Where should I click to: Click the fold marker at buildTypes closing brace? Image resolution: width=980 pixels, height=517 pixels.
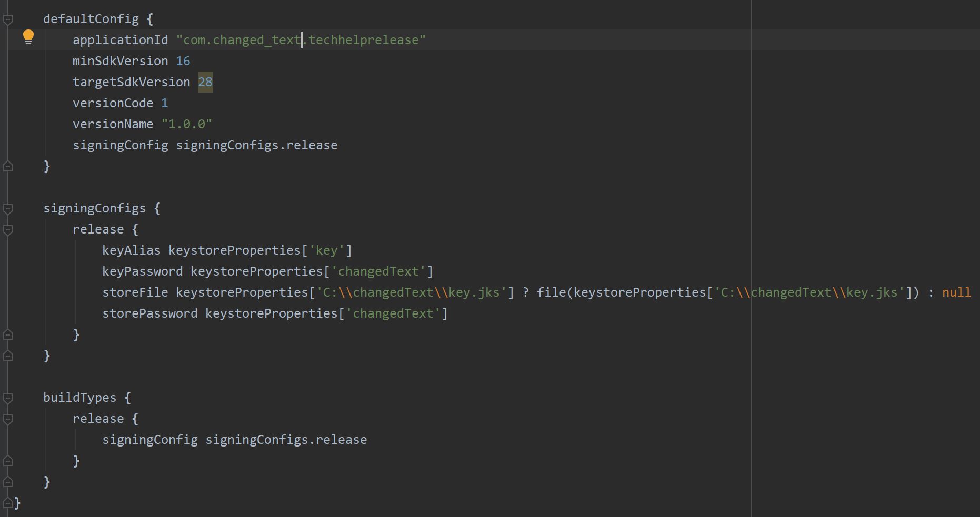pos(7,482)
